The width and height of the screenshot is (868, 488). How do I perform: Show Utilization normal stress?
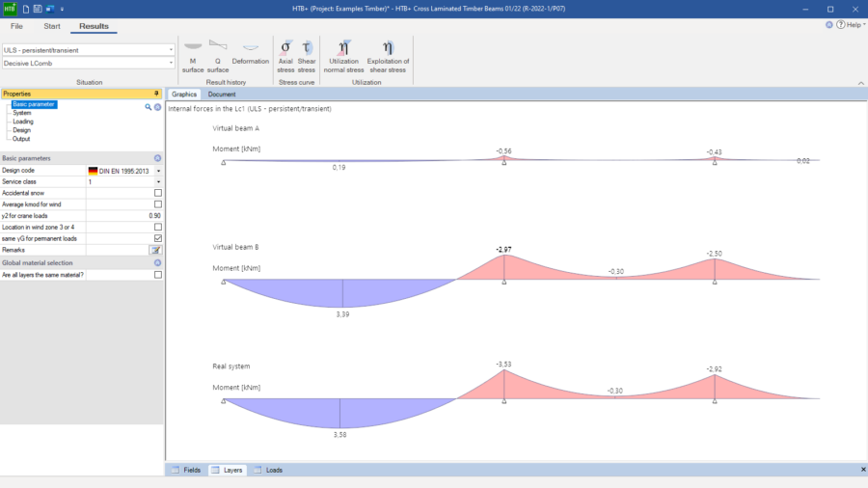click(344, 57)
